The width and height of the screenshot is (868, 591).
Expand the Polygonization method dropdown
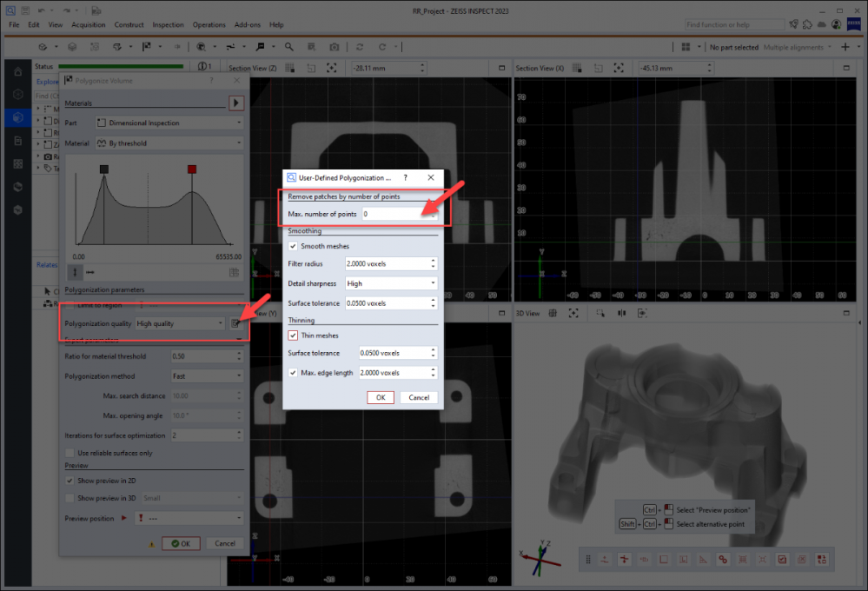(206, 376)
